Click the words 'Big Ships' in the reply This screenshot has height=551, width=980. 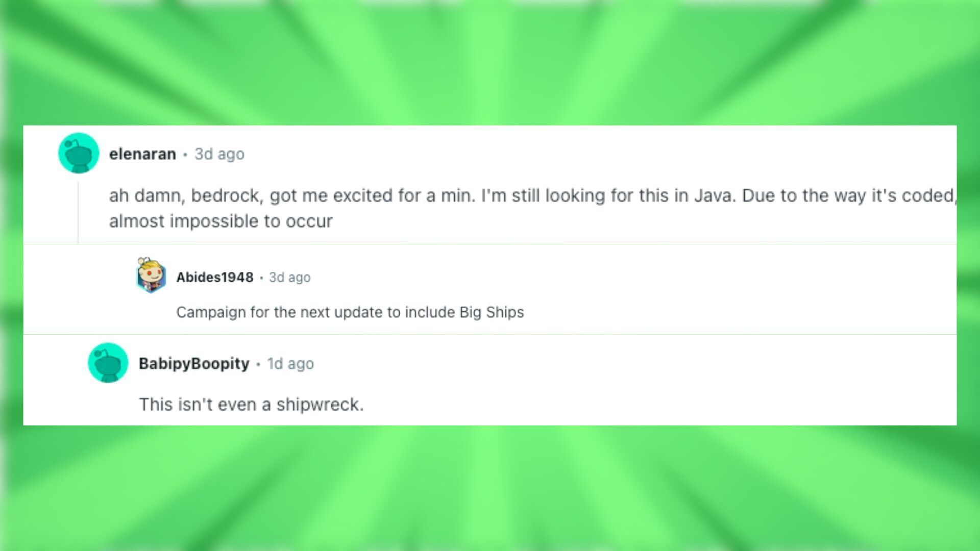click(x=492, y=312)
